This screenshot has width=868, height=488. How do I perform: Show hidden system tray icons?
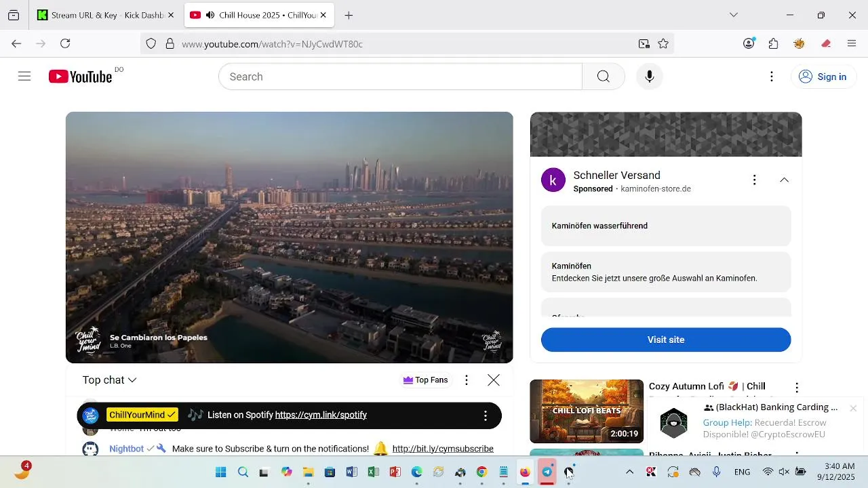coord(629,472)
